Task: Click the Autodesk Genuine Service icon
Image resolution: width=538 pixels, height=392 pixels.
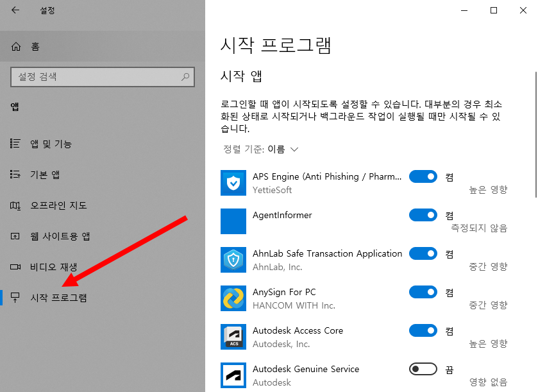Action: [233, 375]
